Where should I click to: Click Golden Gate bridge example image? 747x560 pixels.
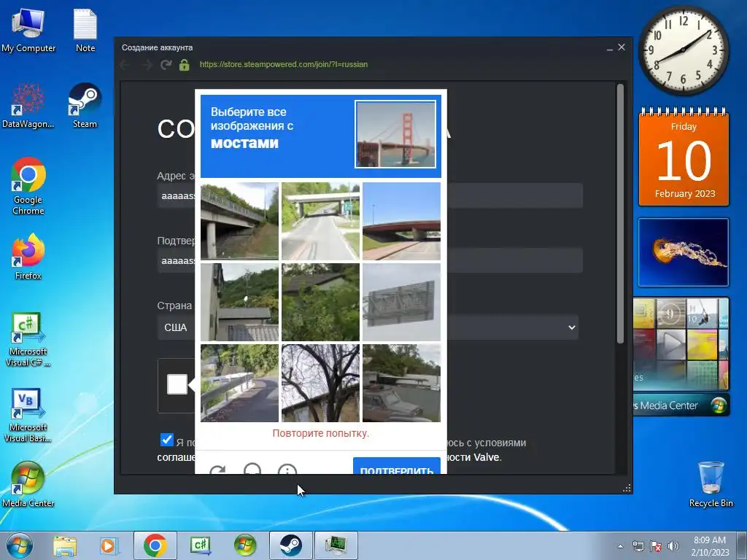coord(395,134)
